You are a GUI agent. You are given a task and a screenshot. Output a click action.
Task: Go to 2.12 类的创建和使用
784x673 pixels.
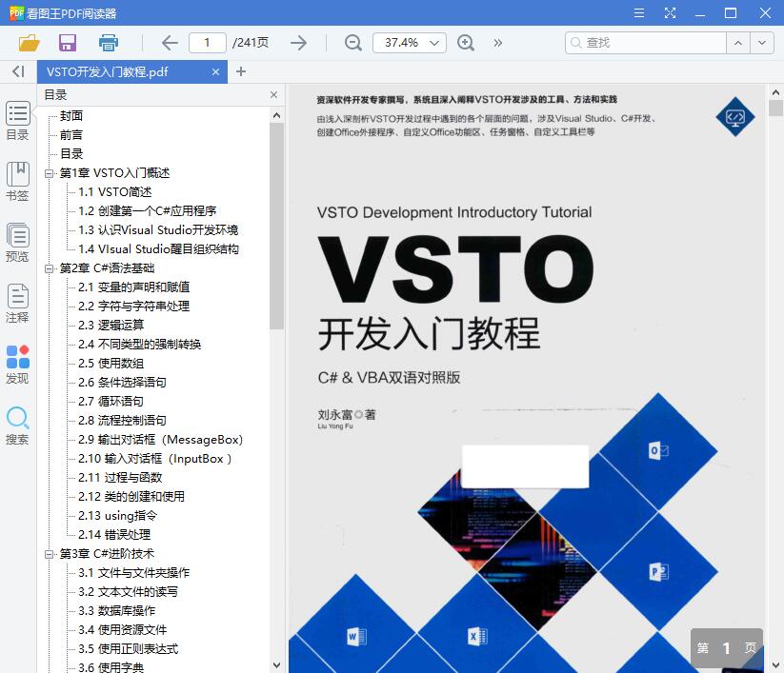[131, 497]
